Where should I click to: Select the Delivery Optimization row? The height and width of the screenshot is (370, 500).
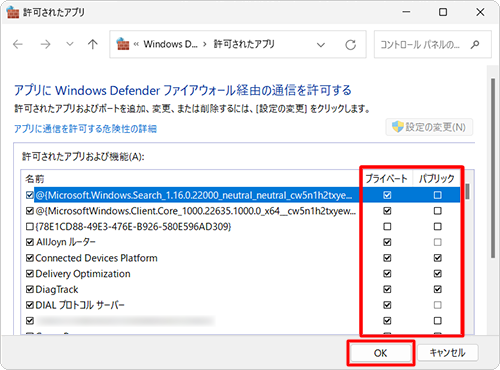(x=83, y=274)
